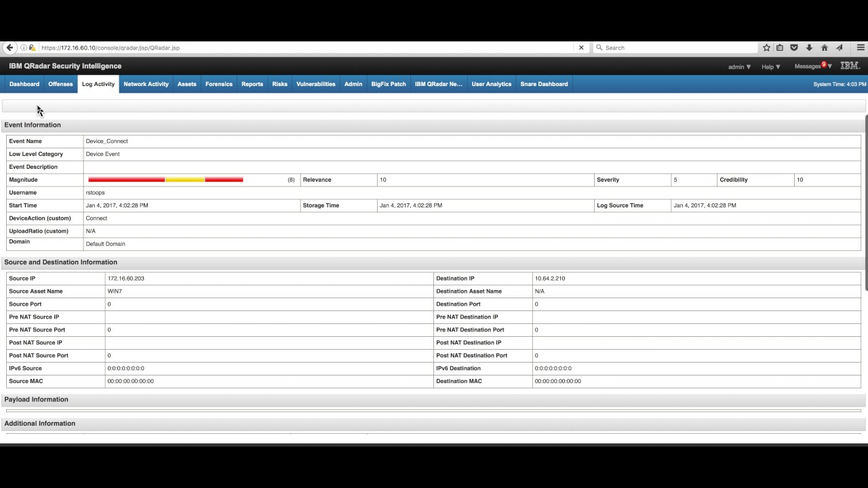
Task: Click the paper plane send icon
Action: (840, 47)
